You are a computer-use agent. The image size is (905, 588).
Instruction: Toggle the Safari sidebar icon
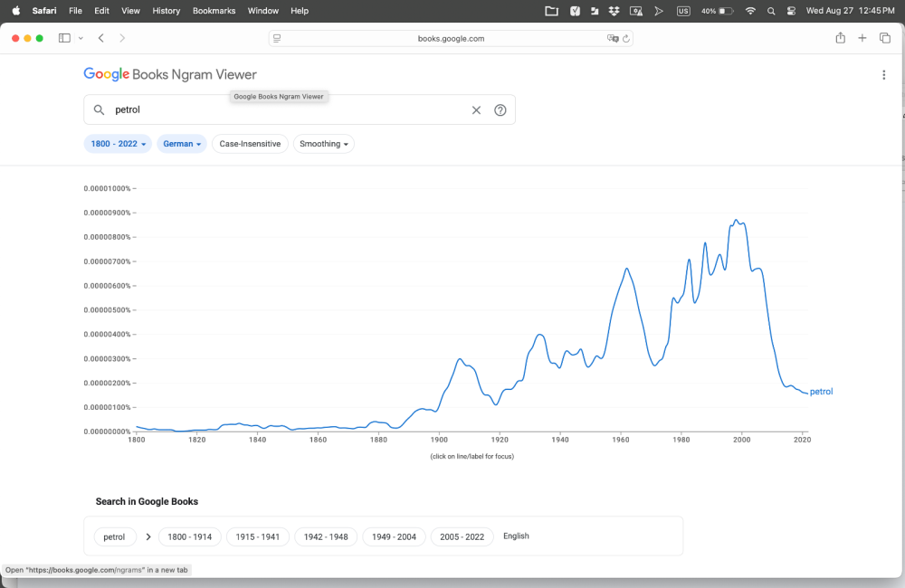click(x=64, y=38)
